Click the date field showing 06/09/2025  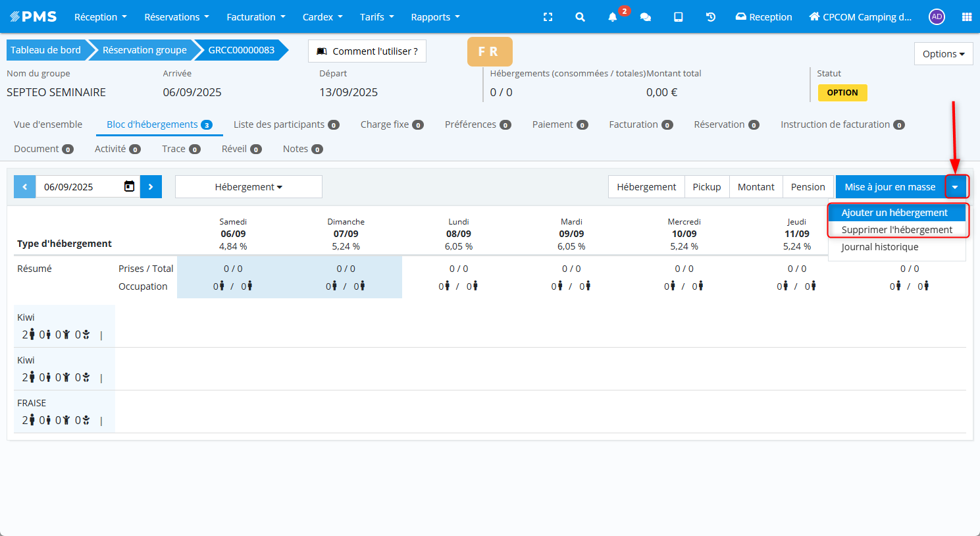coord(79,187)
